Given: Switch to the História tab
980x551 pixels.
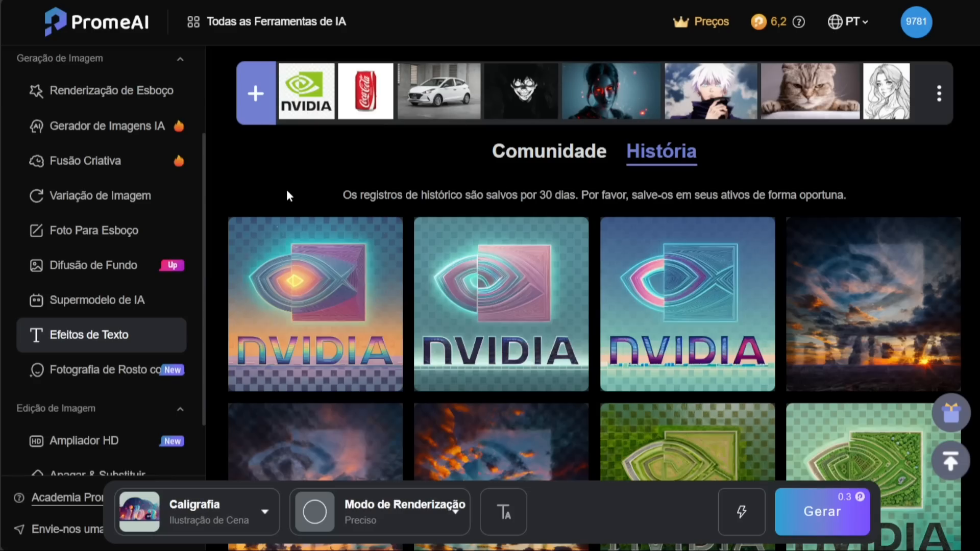Looking at the screenshot, I should pos(661,151).
